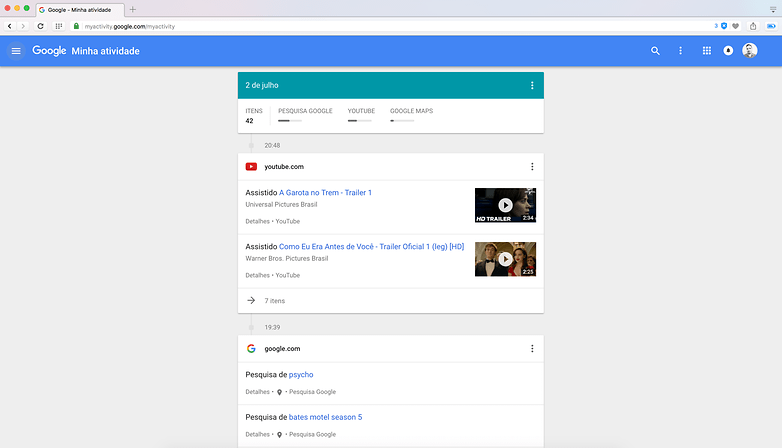
Task: Open Detalhes for Como Eu Era trailer
Action: 257,275
